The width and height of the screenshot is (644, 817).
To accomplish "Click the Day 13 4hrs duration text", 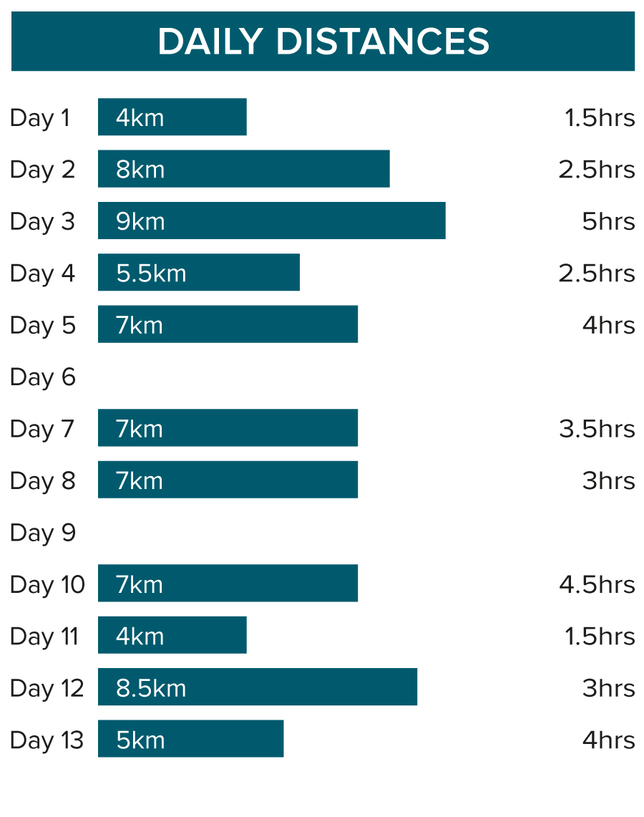I will pyautogui.click(x=608, y=740).
